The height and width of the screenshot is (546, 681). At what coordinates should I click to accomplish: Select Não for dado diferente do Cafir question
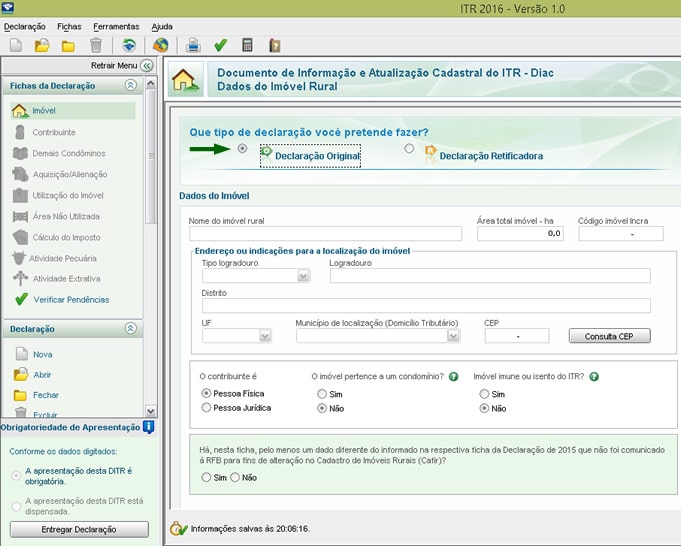(x=235, y=477)
